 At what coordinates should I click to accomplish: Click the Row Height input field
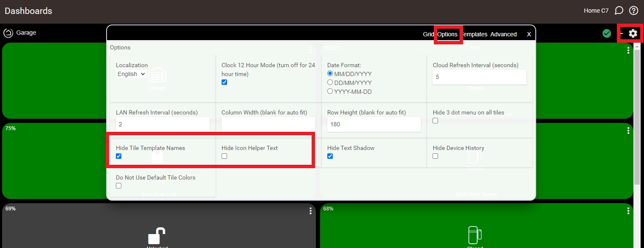pyautogui.click(x=374, y=124)
